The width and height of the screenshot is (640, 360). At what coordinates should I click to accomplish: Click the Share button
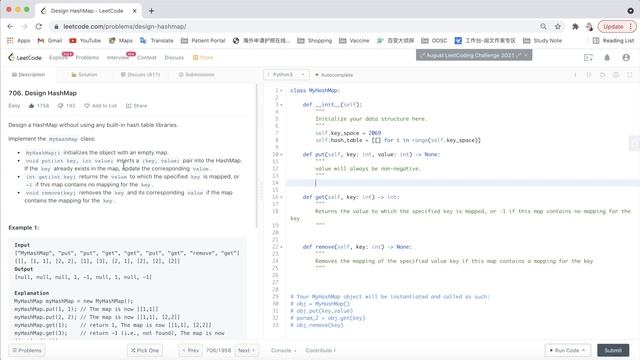(136, 106)
